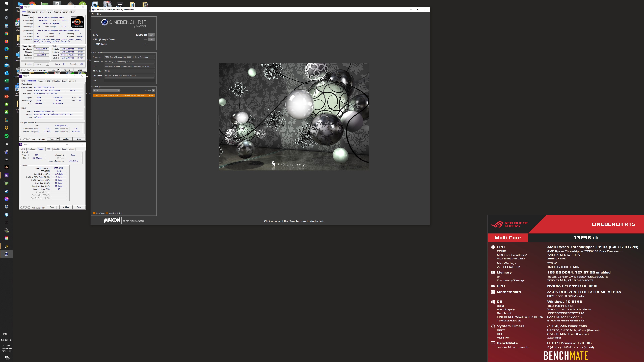Click Validate in top CPU-Z window
The width and height of the screenshot is (644, 362).
pyautogui.click(x=67, y=70)
